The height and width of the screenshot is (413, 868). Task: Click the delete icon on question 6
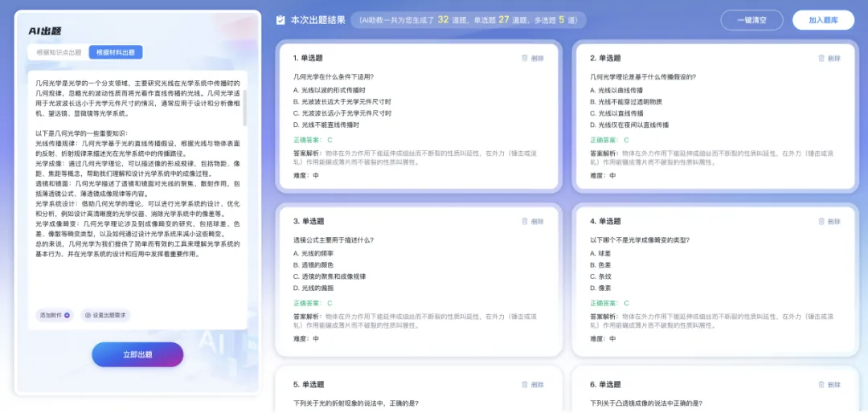tap(821, 384)
